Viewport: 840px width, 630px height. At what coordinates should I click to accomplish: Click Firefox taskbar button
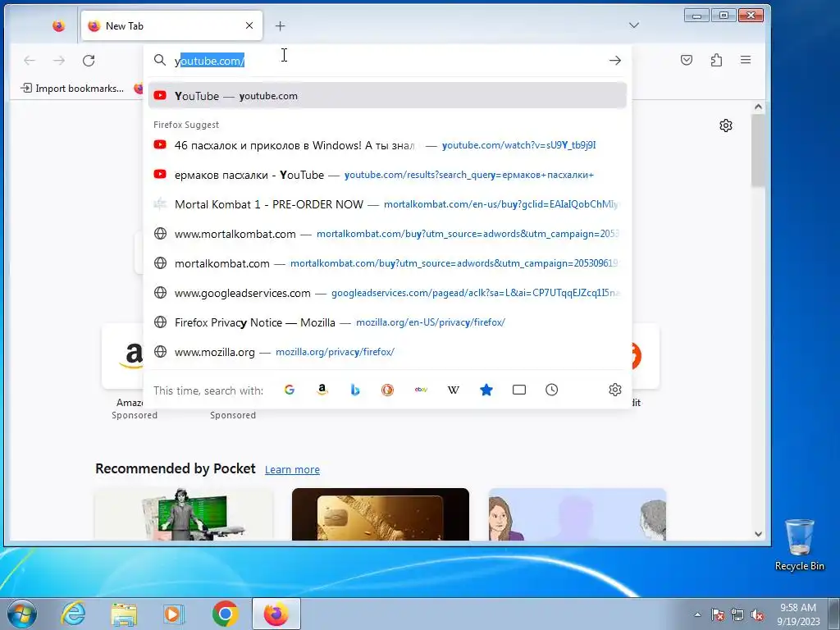click(276, 614)
